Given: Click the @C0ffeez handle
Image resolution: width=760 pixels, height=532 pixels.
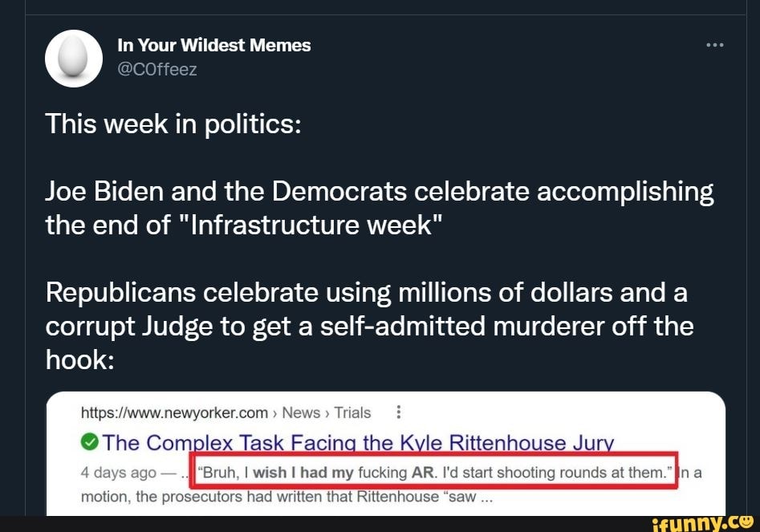Looking at the screenshot, I should click(x=156, y=69).
